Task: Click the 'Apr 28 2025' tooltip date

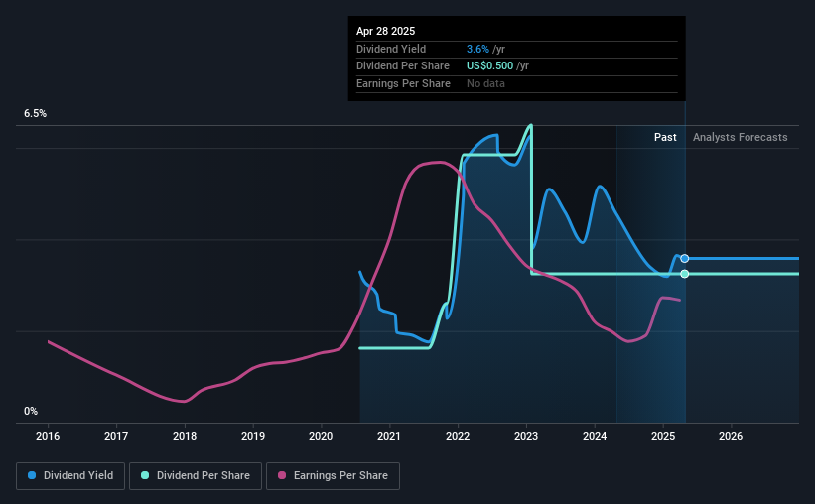Action: click(386, 31)
